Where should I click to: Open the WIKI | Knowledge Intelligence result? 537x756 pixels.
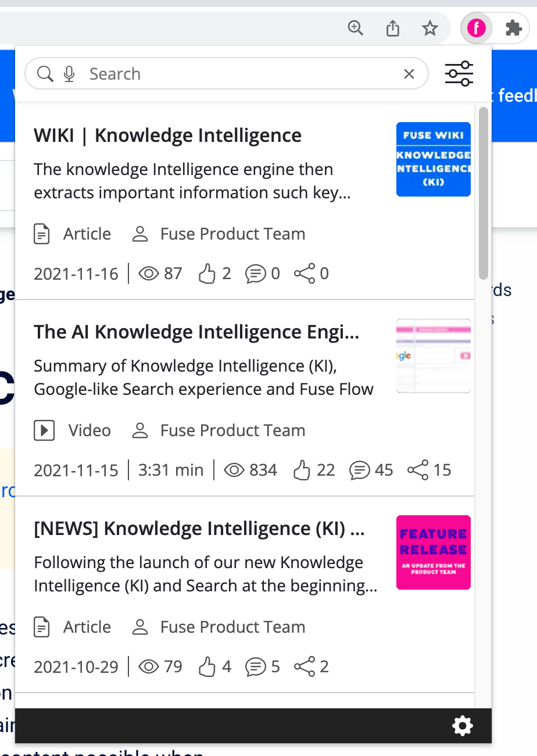pos(167,135)
